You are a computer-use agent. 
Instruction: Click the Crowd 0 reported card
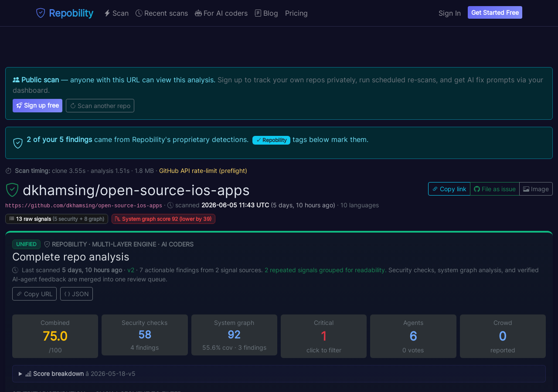click(503, 336)
